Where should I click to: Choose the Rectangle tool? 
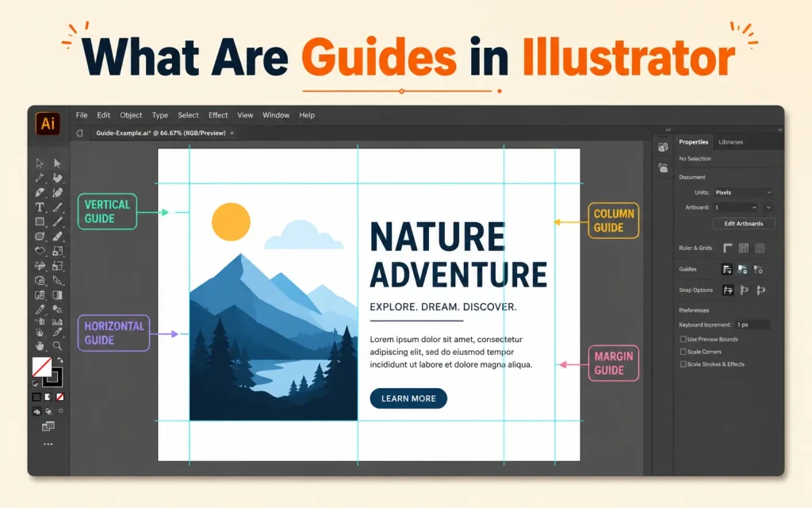pyautogui.click(x=40, y=221)
